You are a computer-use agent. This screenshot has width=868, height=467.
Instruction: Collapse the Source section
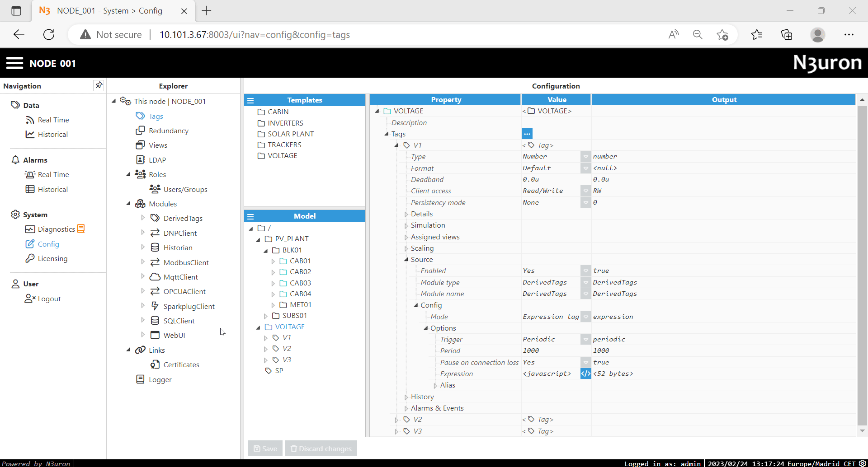[406, 259]
